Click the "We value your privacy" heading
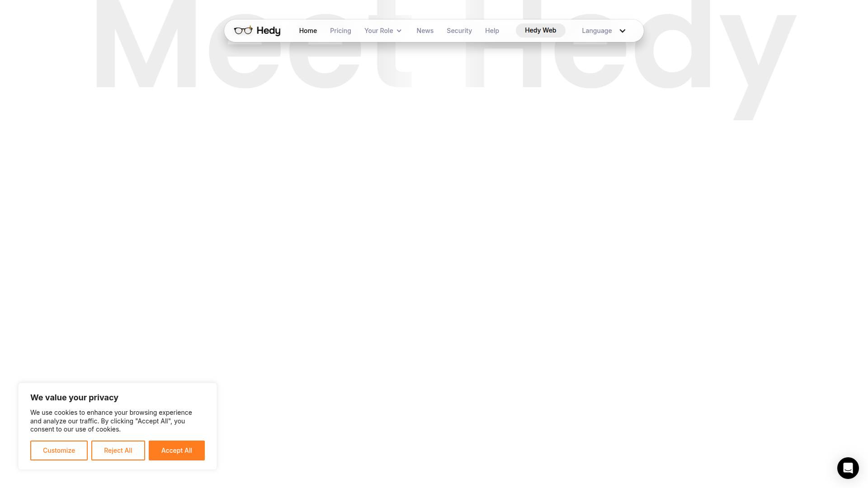 74,398
